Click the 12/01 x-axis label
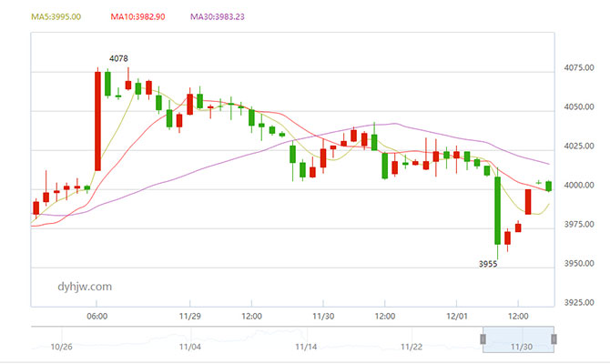Image resolution: width=610 pixels, height=364 pixels. (457, 316)
